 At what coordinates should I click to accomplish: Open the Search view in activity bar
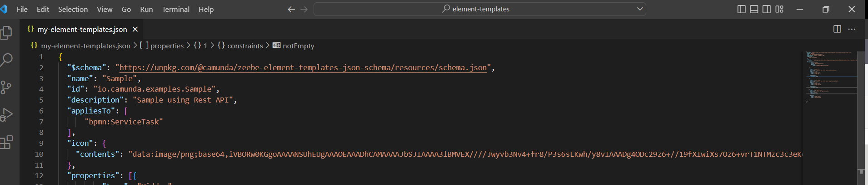(7, 60)
